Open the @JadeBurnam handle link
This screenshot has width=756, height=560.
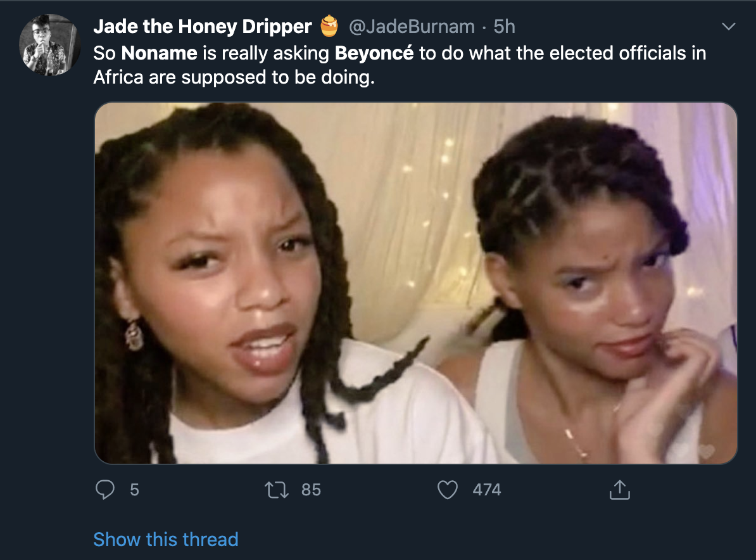411,26
